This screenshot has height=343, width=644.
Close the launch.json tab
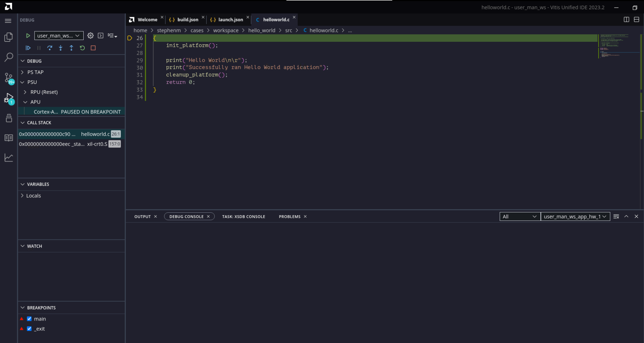point(248,17)
